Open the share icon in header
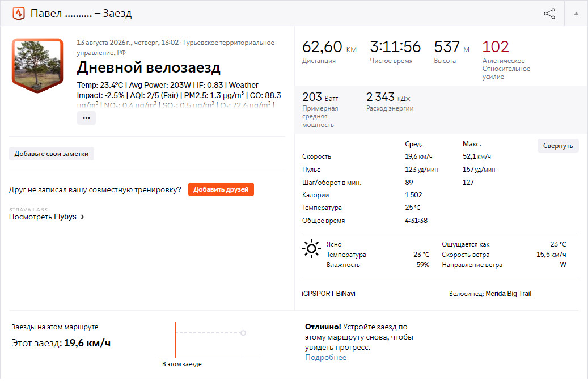The image size is (588, 381). pos(549,14)
